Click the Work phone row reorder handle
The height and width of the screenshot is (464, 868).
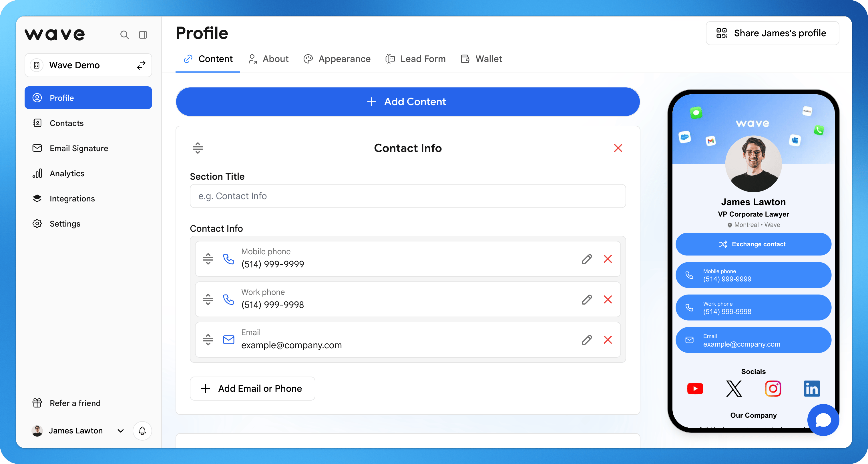(x=208, y=299)
